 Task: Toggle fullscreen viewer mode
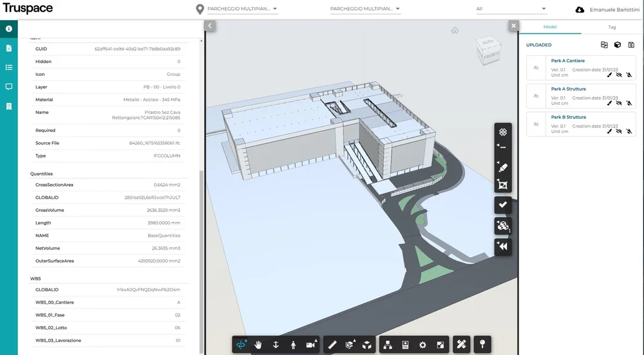pyautogui.click(x=440, y=345)
